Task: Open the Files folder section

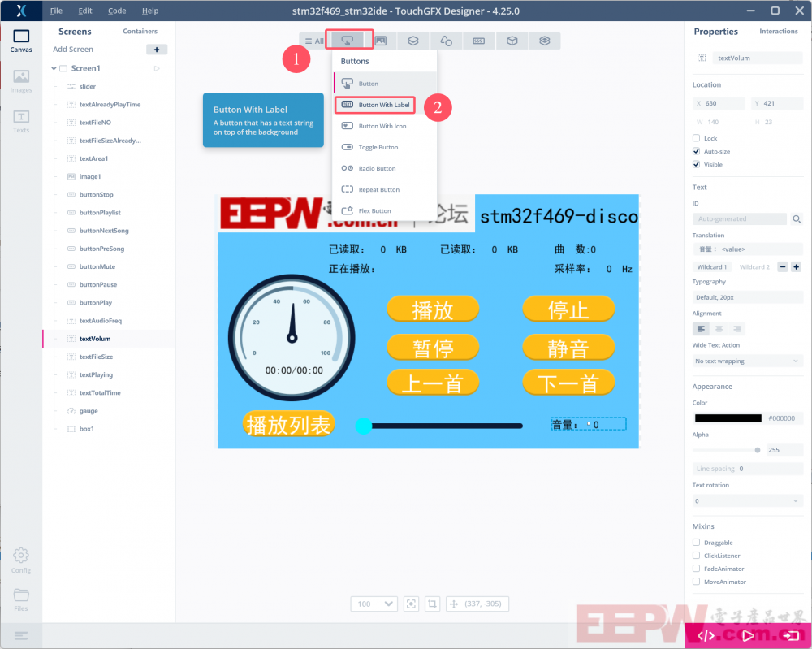Action: [21, 599]
